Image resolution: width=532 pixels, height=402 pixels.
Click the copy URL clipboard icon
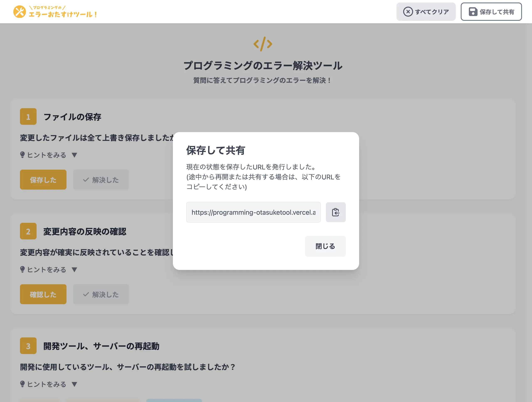pyautogui.click(x=336, y=212)
